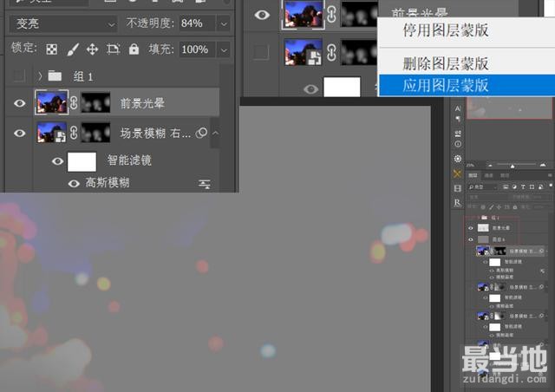Lock transparent pixels in enlarged layers panel
Image resolution: width=555 pixels, height=392 pixels.
[52, 49]
